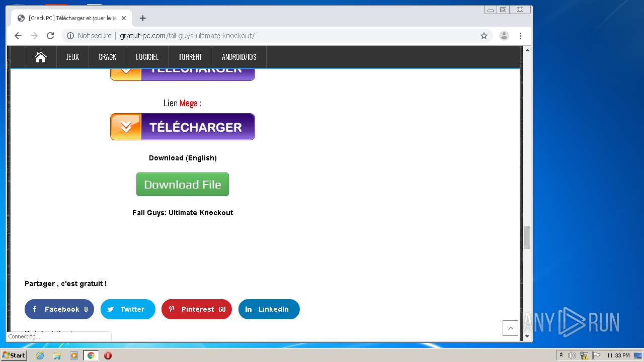Image resolution: width=644 pixels, height=362 pixels.
Task: Click the Fall Guys: Ultimate Knockout text
Action: click(x=183, y=213)
